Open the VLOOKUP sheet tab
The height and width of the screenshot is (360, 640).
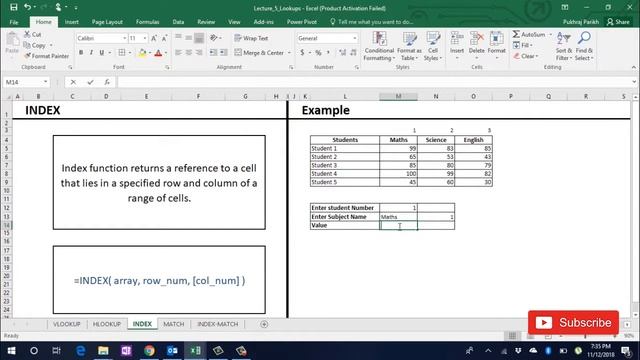click(67, 324)
